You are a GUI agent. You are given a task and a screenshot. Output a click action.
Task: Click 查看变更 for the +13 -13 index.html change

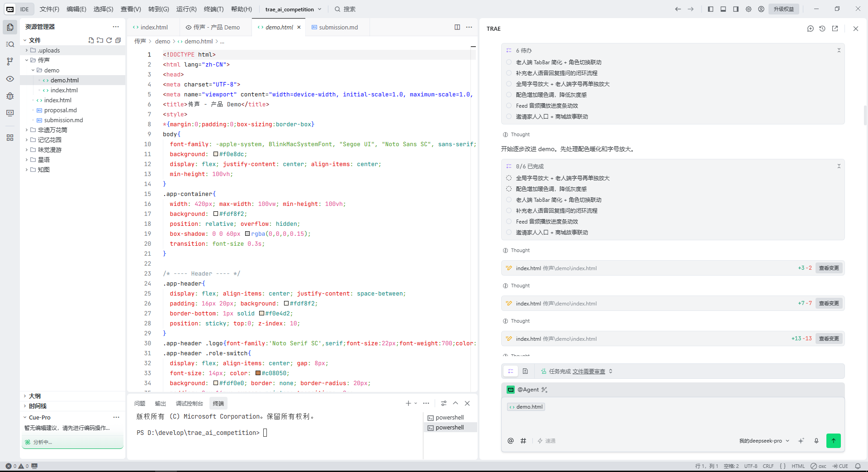(829, 339)
